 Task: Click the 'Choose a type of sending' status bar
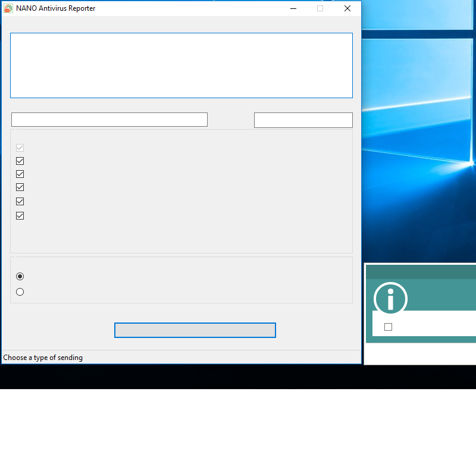coord(43,358)
